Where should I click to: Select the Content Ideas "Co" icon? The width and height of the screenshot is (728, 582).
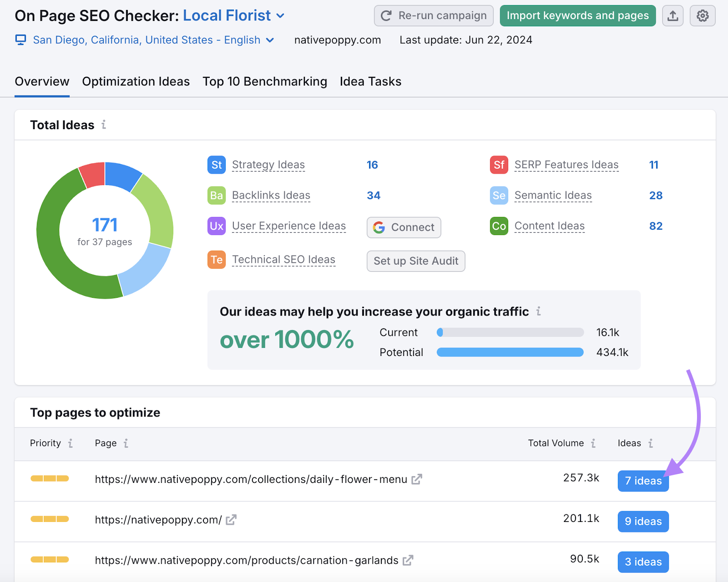pyautogui.click(x=499, y=226)
